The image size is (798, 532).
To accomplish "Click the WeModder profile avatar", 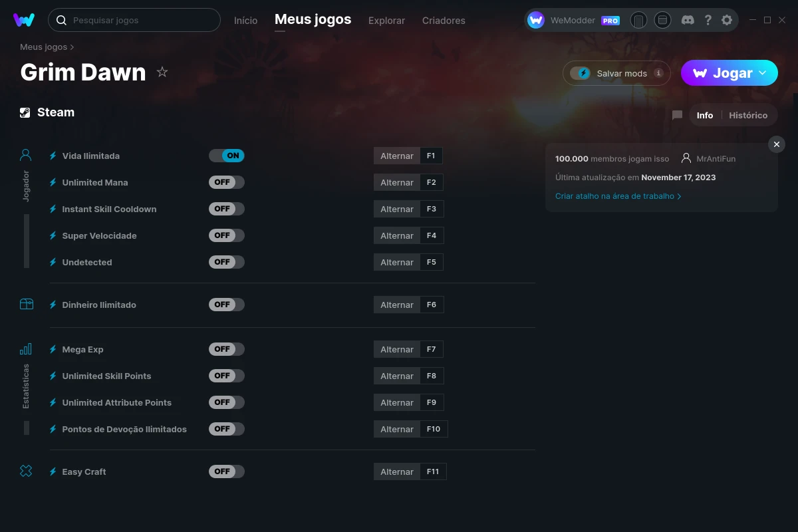I will pyautogui.click(x=536, y=20).
